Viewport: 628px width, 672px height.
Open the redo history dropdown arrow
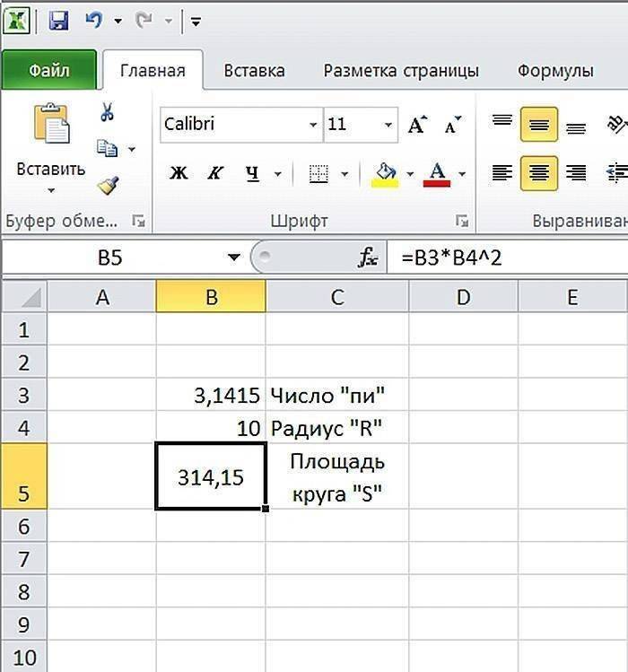pyautogui.click(x=169, y=21)
